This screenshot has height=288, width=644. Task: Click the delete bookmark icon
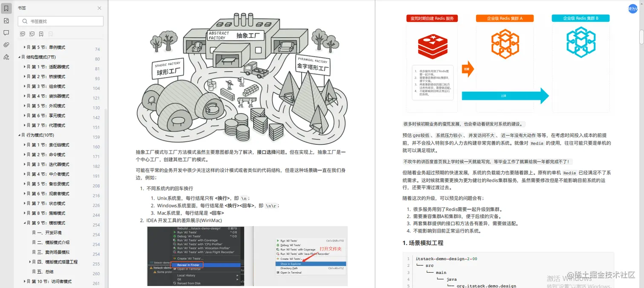click(x=50, y=34)
